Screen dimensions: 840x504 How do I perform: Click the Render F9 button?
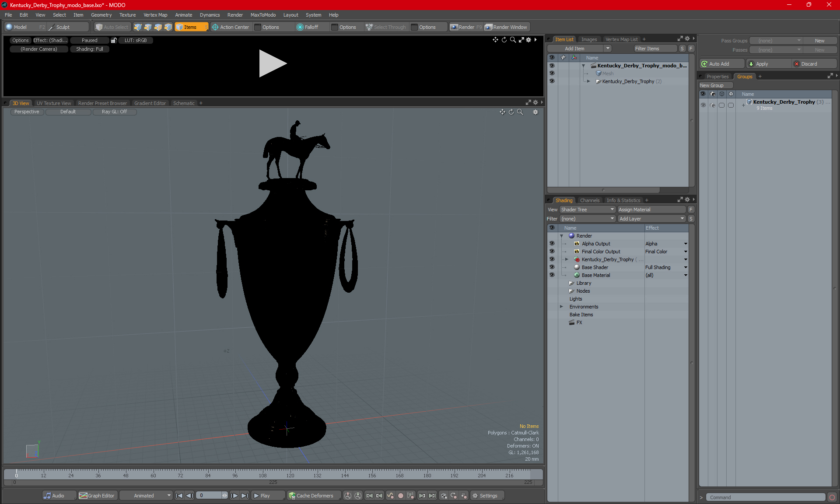pos(466,27)
